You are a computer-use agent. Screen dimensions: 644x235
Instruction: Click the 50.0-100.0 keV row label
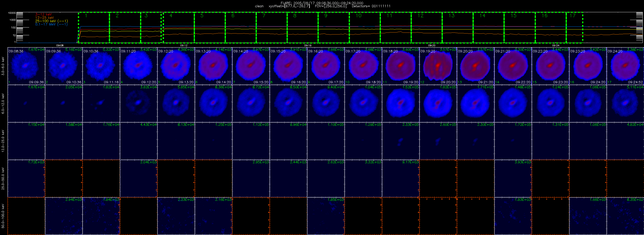(x=3, y=216)
